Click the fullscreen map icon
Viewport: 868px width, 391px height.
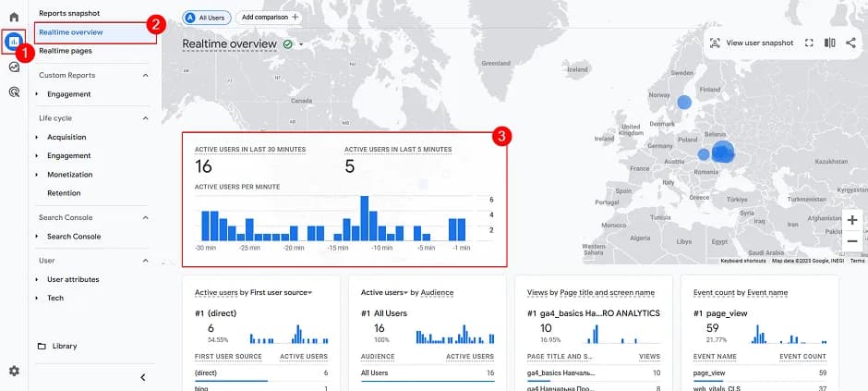(x=809, y=43)
